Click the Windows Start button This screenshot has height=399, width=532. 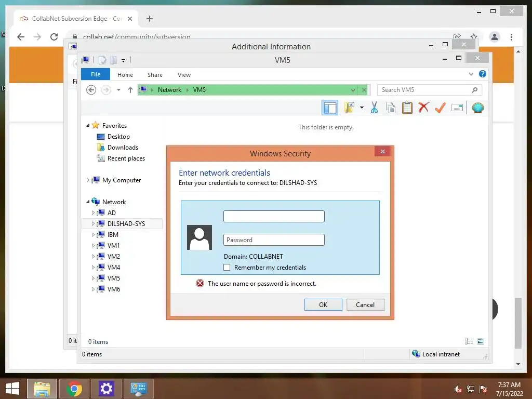coord(12,389)
